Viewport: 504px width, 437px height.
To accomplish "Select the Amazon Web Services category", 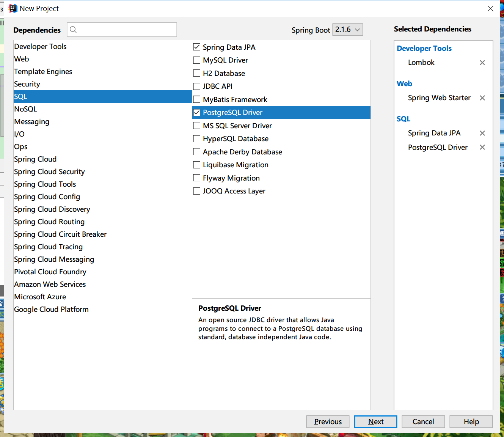I will [102, 284].
